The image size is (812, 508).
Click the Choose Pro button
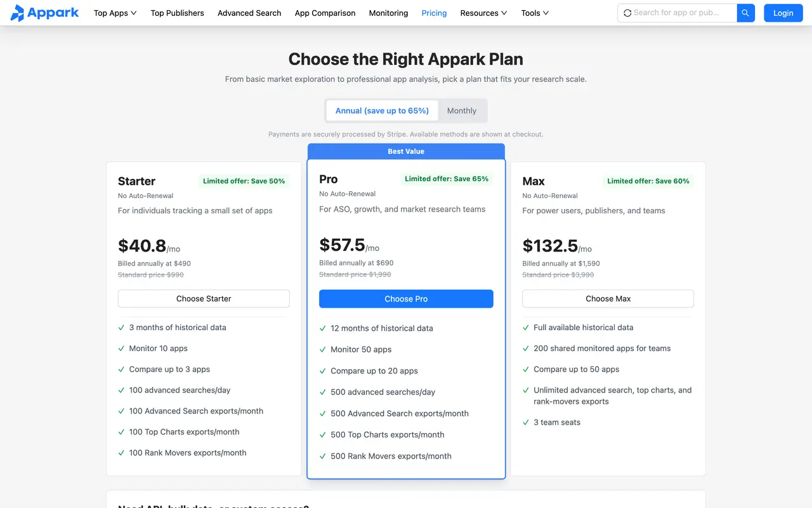click(406, 298)
